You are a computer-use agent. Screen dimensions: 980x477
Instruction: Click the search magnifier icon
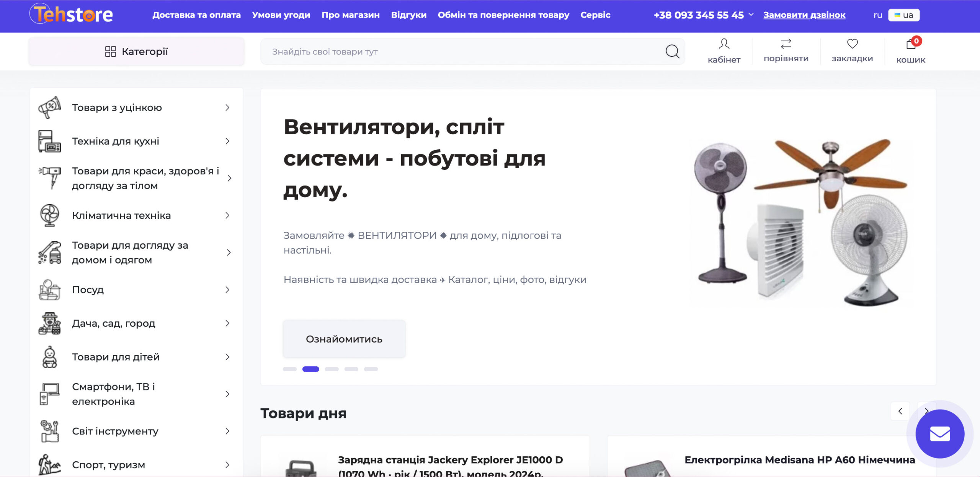click(x=672, y=51)
